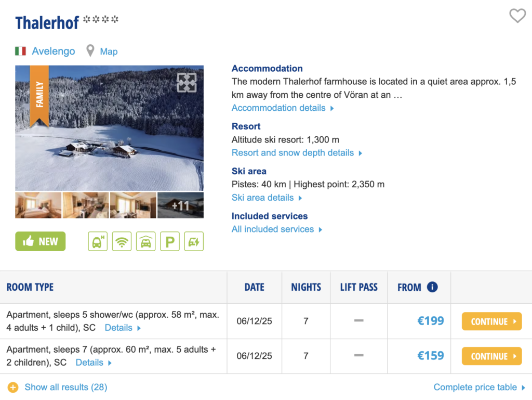Click the Italian flag icon
Image resolution: width=532 pixels, height=400 pixels.
click(21, 51)
